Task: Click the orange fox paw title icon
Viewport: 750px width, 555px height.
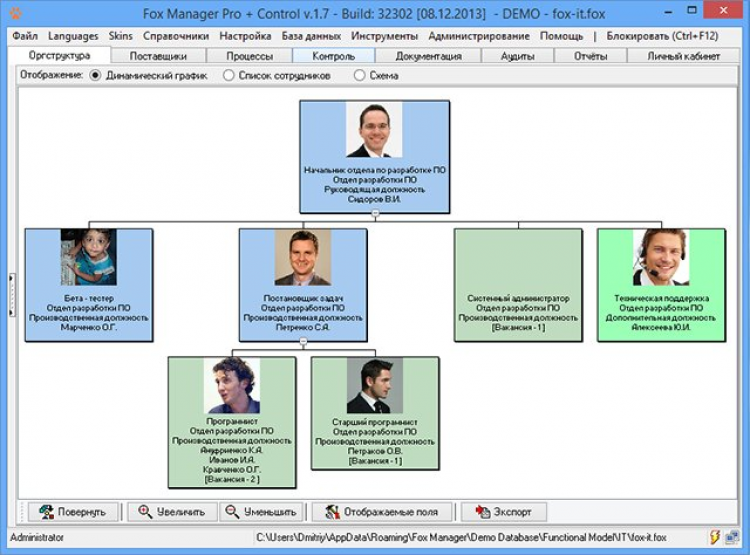Action: pos(15,12)
